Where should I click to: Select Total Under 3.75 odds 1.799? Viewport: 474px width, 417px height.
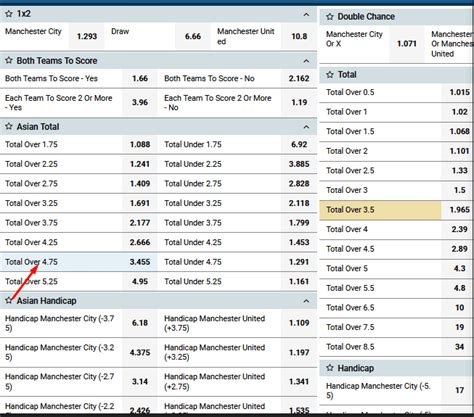299,223
